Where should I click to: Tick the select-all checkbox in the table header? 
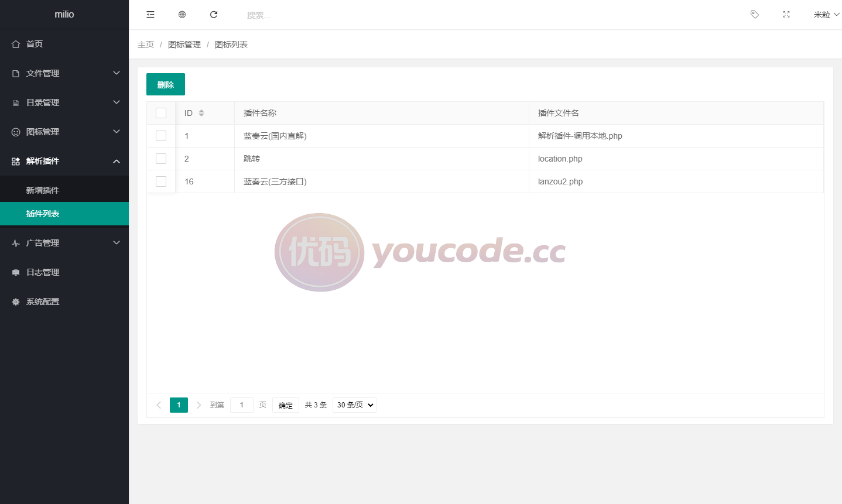click(x=161, y=113)
